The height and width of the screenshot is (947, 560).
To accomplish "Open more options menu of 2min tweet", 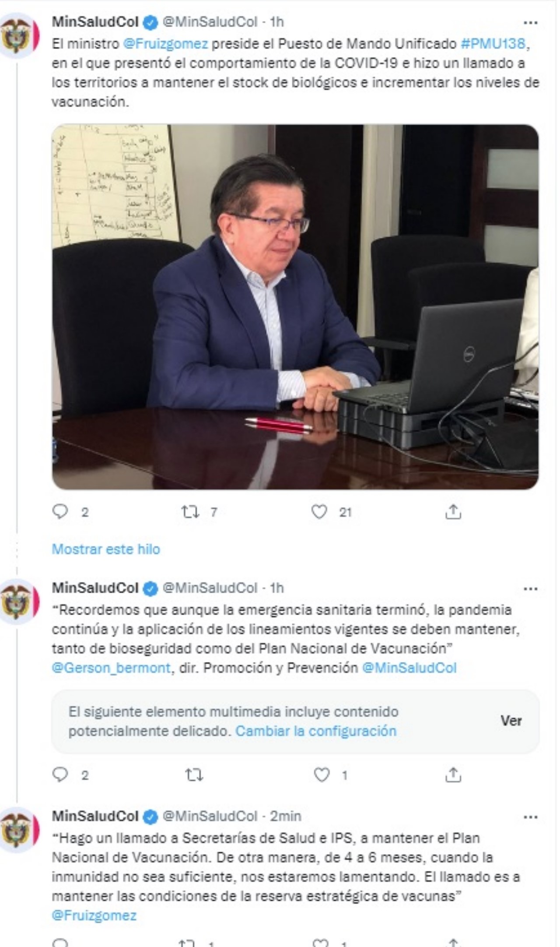I will [x=530, y=817].
